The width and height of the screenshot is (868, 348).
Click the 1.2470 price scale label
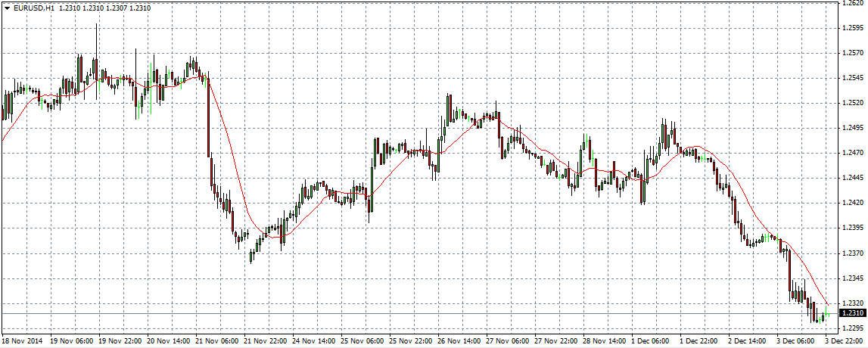[x=853, y=153]
